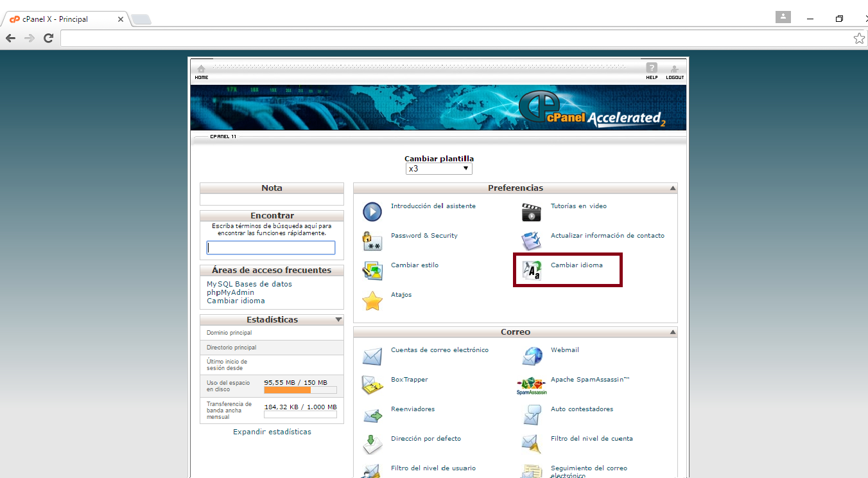Collapse the Estadísticas panel arrow
The image size is (868, 478).
(x=338, y=320)
